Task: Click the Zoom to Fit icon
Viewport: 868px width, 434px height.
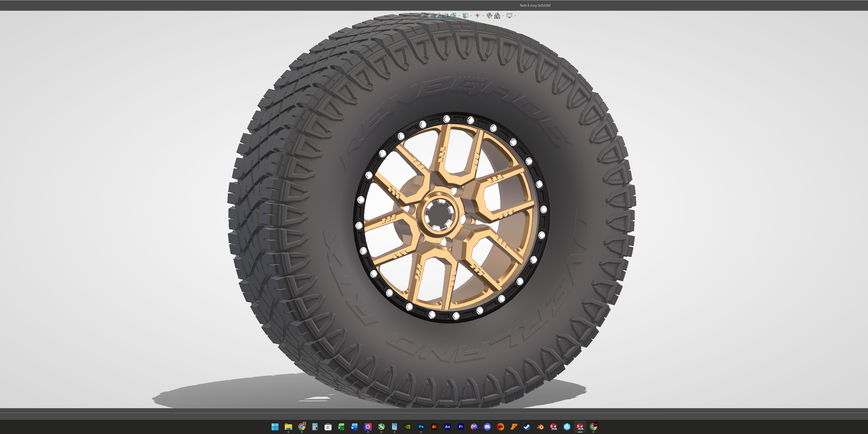Action: (x=422, y=16)
